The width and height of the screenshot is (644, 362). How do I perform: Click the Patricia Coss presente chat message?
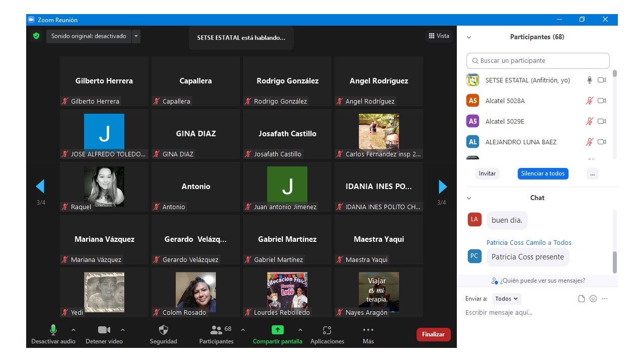click(x=528, y=257)
